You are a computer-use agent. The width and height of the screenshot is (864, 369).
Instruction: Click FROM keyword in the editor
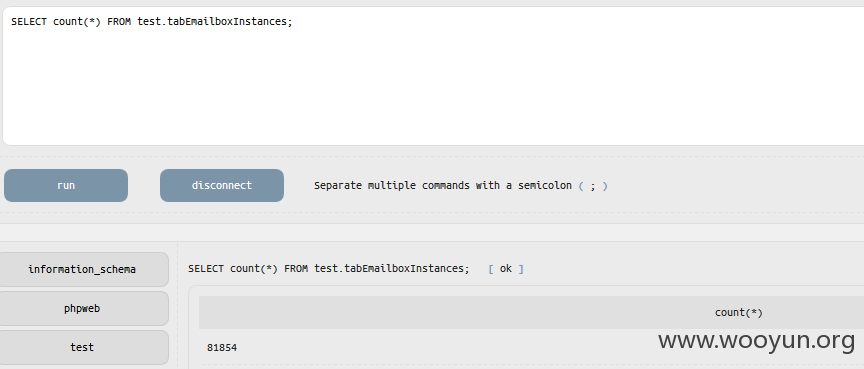coord(119,21)
